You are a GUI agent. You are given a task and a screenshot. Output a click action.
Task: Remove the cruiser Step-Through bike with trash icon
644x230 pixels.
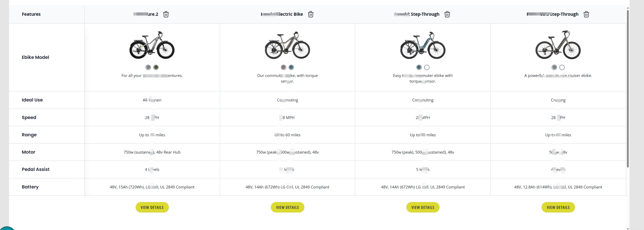[586, 14]
